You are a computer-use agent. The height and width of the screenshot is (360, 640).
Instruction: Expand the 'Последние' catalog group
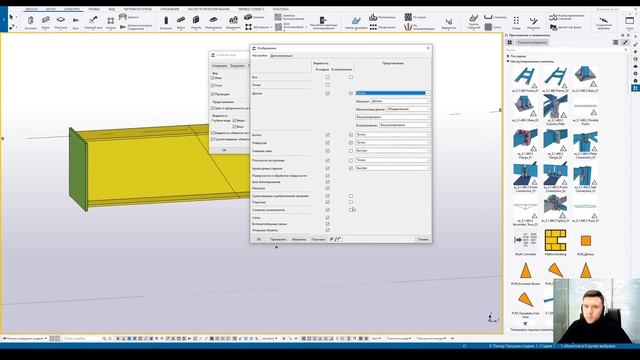[508, 56]
